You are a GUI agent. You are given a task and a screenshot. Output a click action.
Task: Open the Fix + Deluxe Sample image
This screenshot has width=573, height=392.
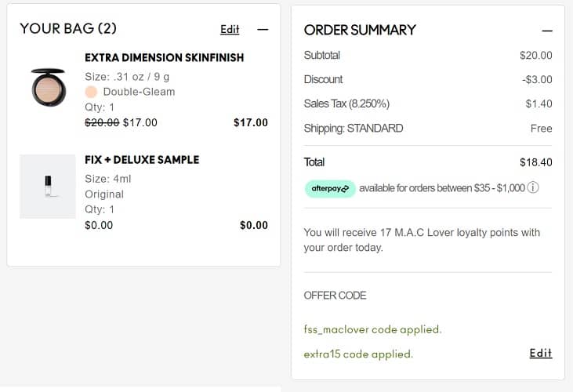(x=48, y=186)
